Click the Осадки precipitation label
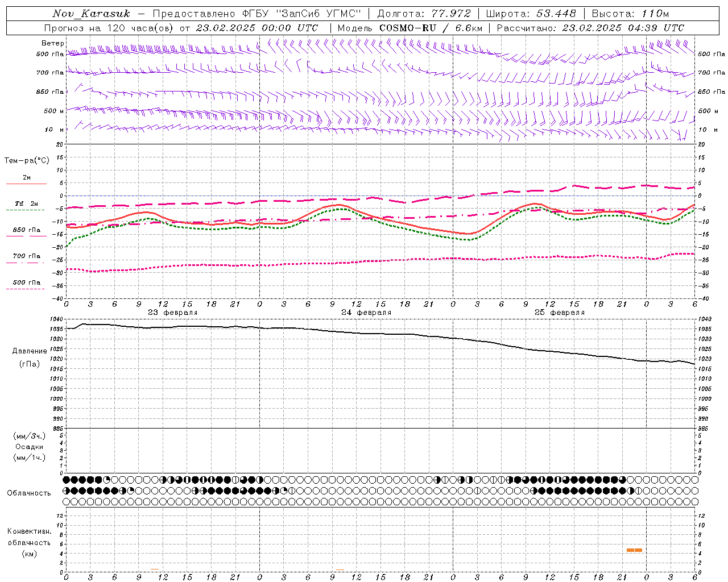Viewport: 728px width, 582px height. coord(29,447)
